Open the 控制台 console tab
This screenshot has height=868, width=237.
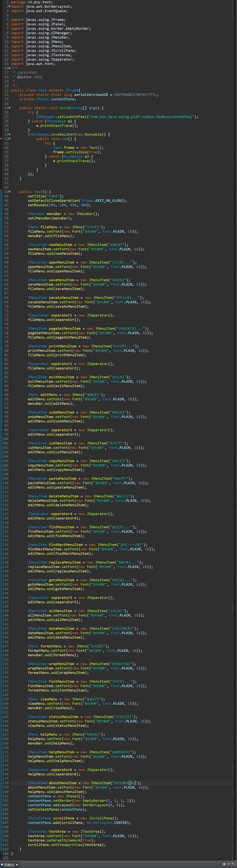pos(9,864)
